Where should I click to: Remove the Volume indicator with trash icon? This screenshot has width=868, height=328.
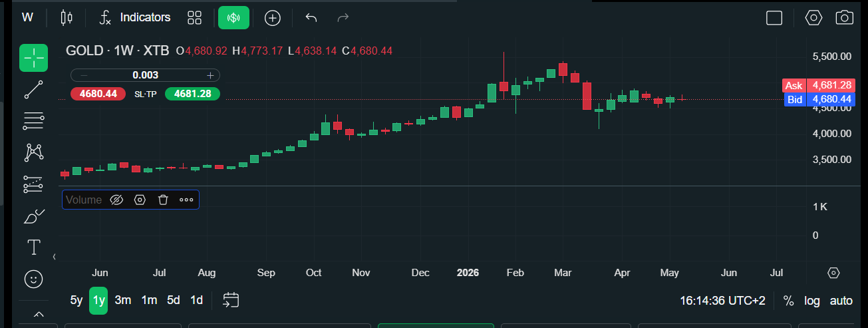(163, 200)
